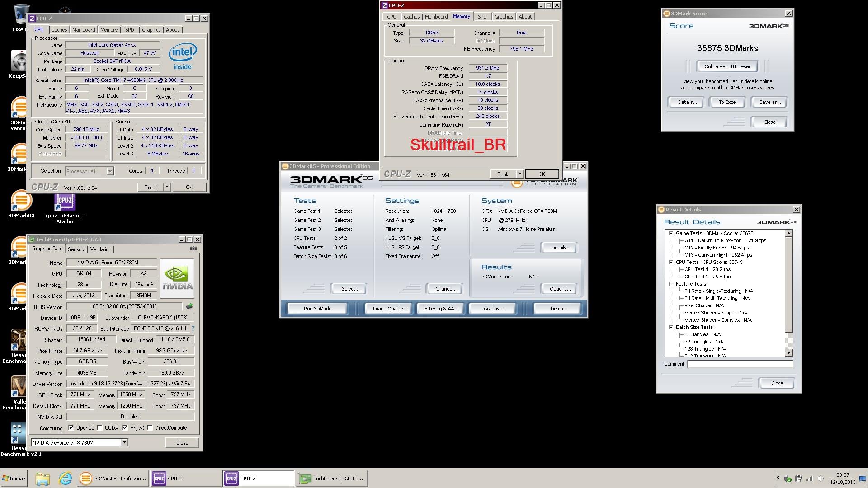The image size is (868, 488).
Task: Toggle the CUDA checkbox in GPU-Z
Action: click(99, 428)
